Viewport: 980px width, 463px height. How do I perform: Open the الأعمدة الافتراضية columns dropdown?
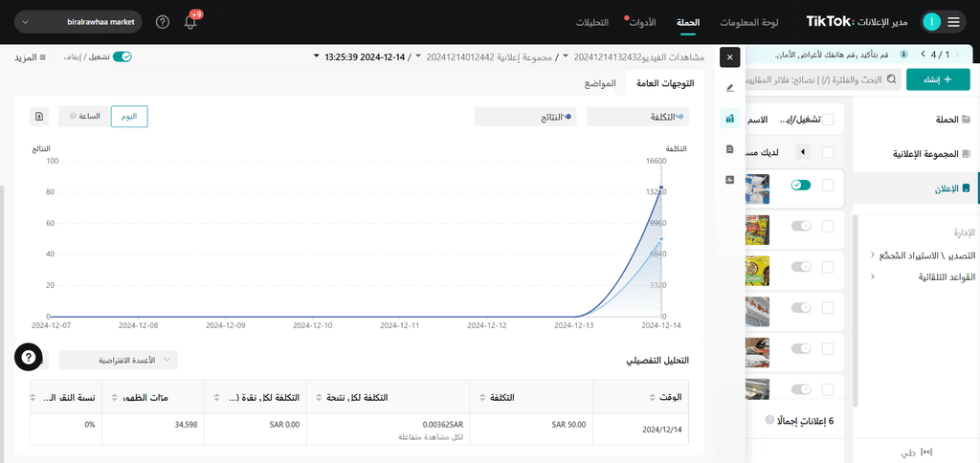[x=119, y=360]
